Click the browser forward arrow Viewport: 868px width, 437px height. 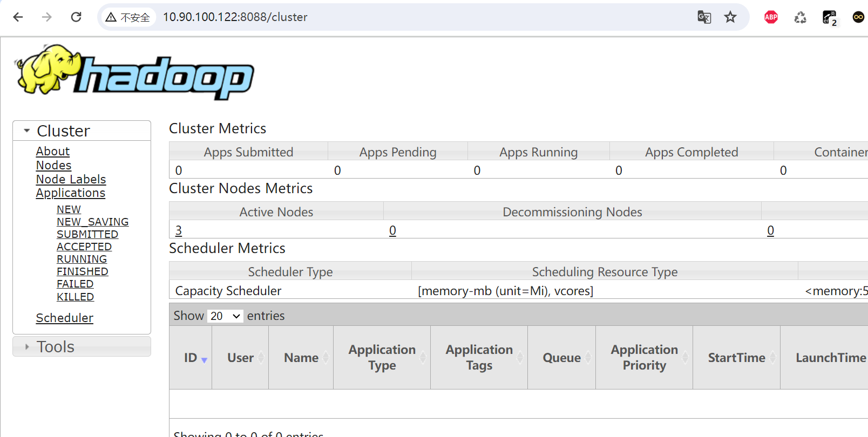click(47, 17)
